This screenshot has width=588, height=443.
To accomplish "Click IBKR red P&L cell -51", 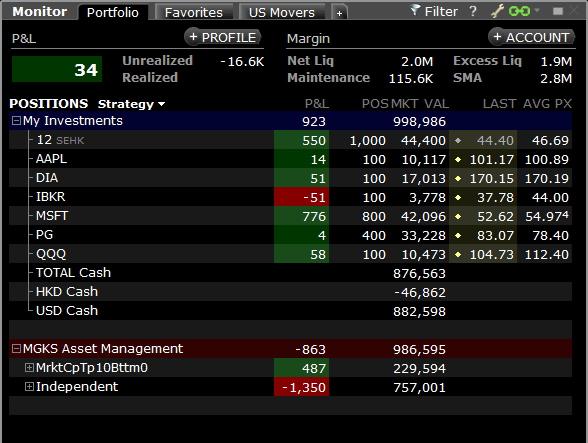I will pyautogui.click(x=302, y=197).
